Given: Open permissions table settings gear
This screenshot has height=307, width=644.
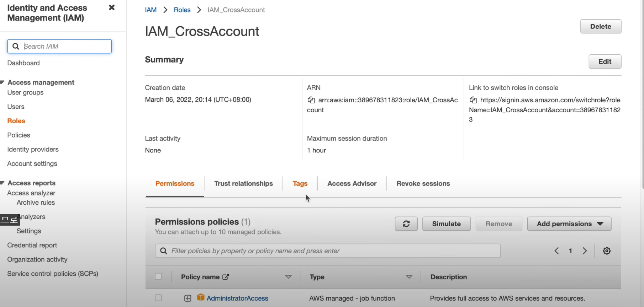Looking at the screenshot, I should (x=607, y=251).
